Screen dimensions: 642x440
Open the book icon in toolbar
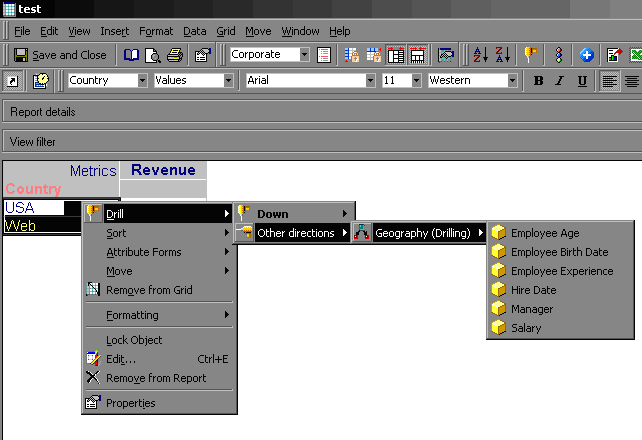coord(131,55)
